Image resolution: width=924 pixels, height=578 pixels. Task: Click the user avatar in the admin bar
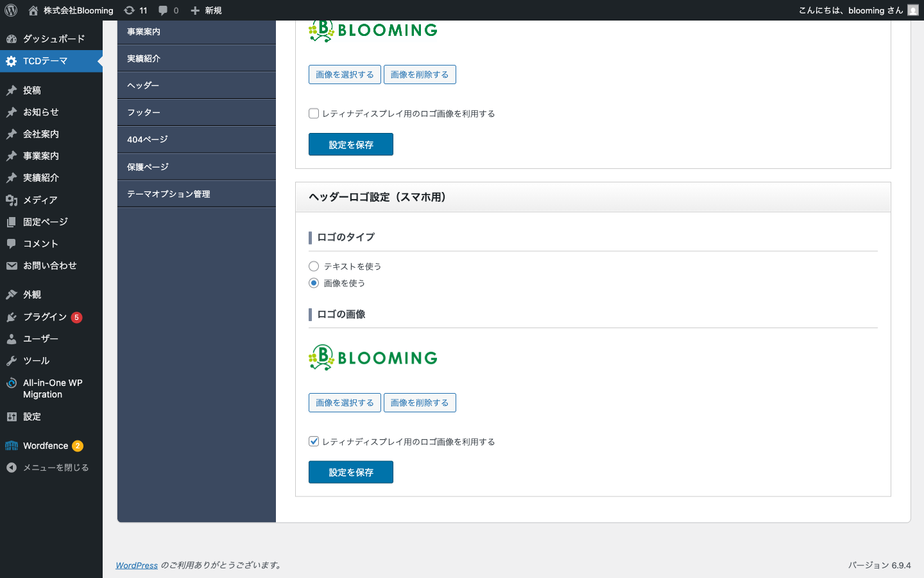pyautogui.click(x=913, y=10)
